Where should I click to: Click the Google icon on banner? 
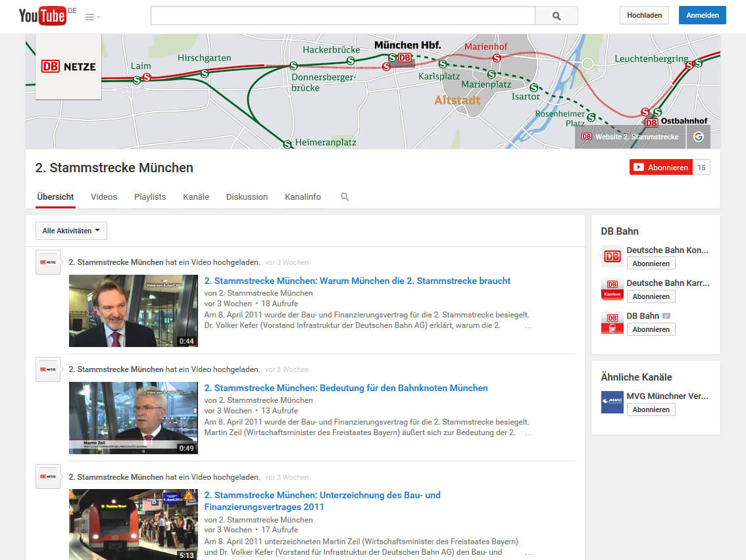pos(699,137)
